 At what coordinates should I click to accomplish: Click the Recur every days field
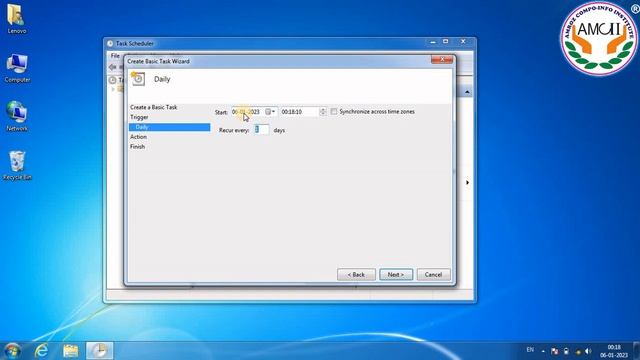[x=261, y=130]
